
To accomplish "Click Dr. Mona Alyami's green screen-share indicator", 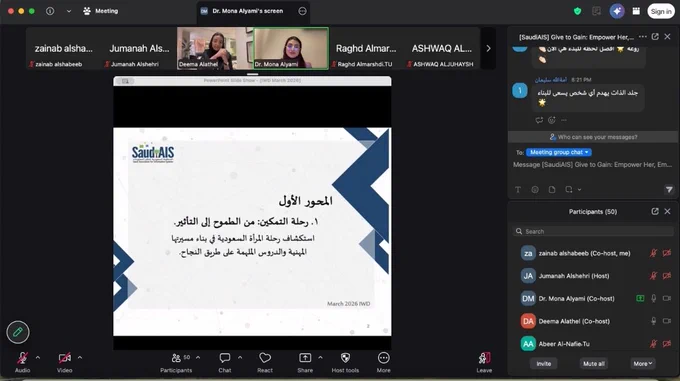I will tap(640, 298).
